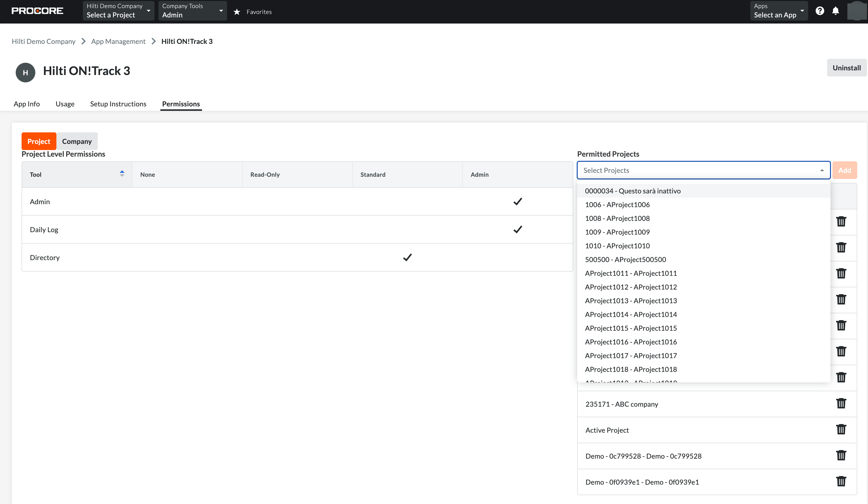
Task: Select 1006 - AProject1006 option
Action: point(704,204)
